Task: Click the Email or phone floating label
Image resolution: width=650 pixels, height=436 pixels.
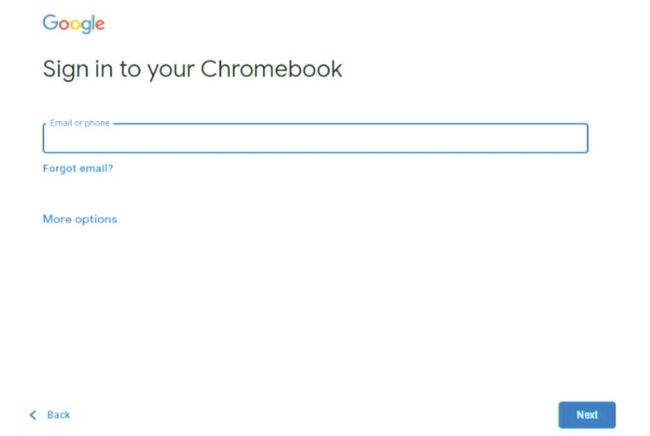Action: click(80, 123)
